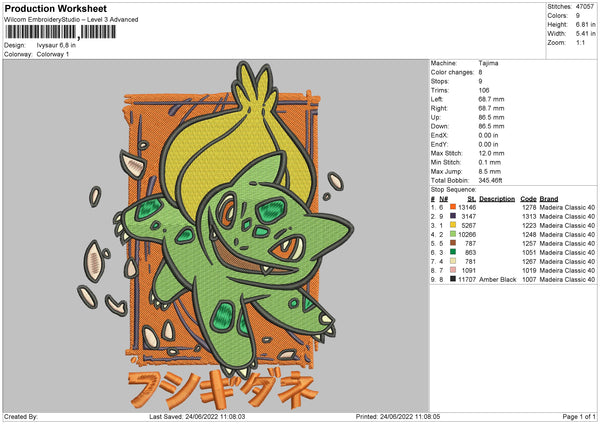Select 'Wilcom EmbroideryStudio – Level 3 Advanced' text
The width and height of the screenshot is (600, 424).
71,20
